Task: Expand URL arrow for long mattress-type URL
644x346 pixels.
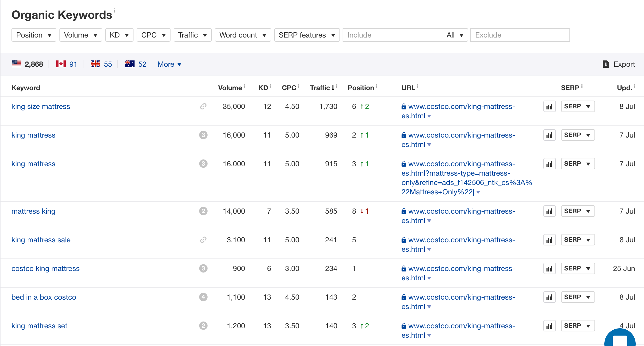Action: [x=478, y=192]
